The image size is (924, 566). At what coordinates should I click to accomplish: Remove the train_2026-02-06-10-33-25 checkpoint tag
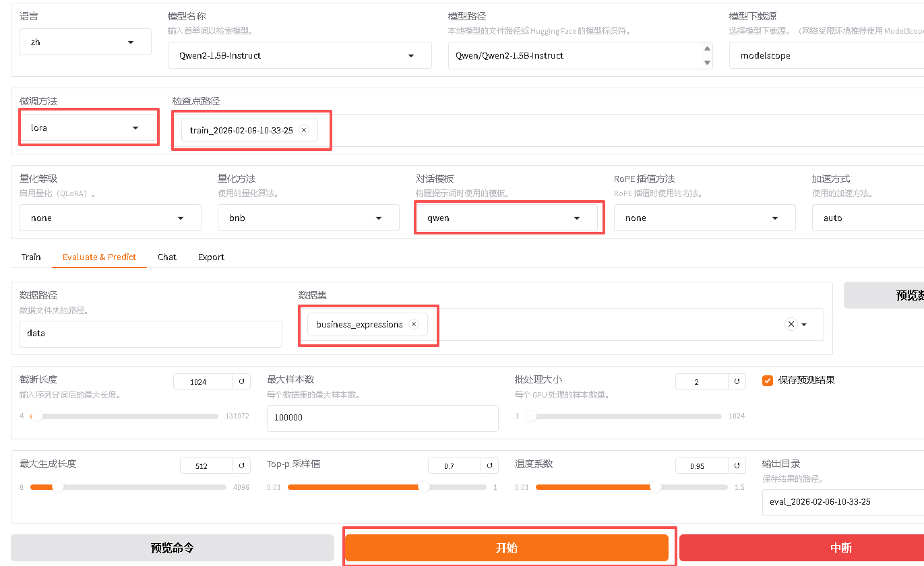point(304,131)
